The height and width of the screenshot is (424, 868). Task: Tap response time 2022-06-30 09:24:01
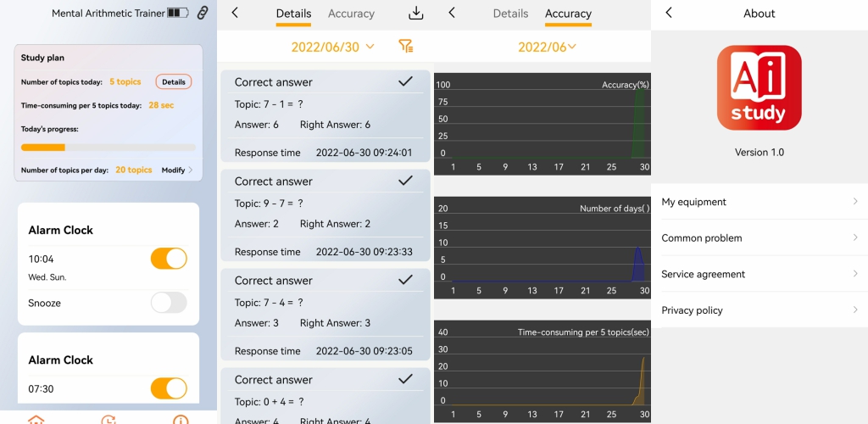[364, 153]
